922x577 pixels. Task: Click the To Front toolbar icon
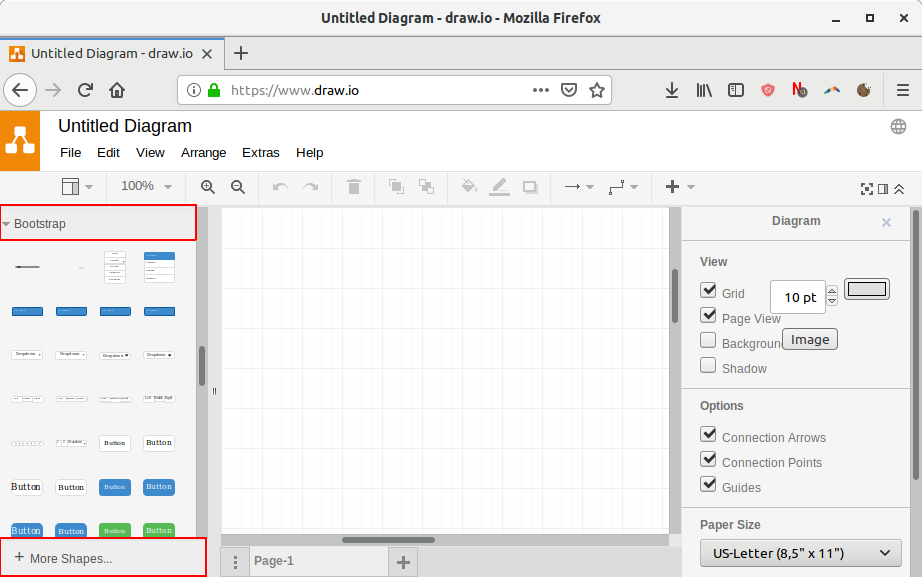[x=396, y=187]
